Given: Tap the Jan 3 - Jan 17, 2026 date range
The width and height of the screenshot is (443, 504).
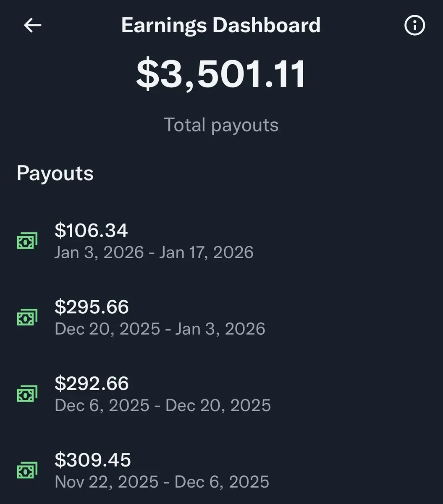Looking at the screenshot, I should [x=154, y=252].
